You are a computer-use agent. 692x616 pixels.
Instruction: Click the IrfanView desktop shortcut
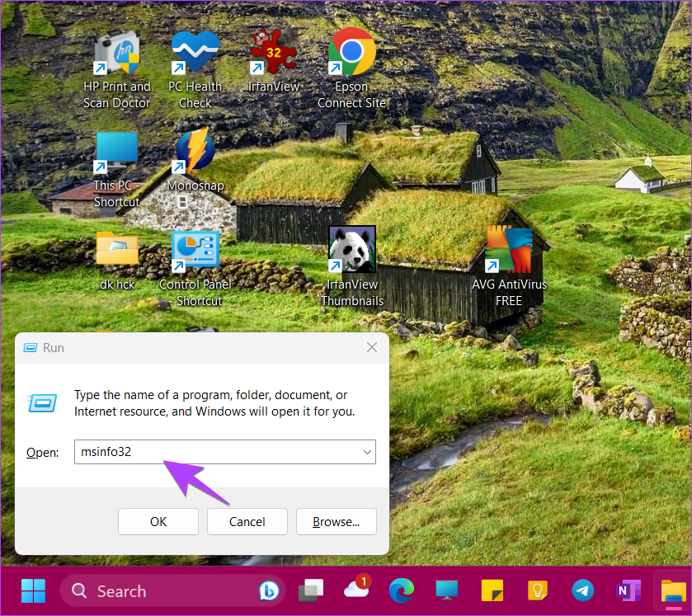(273, 54)
